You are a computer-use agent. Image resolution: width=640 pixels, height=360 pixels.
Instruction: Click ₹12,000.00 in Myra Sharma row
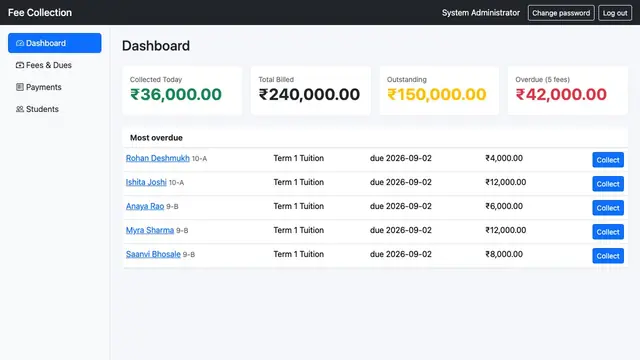click(x=506, y=230)
